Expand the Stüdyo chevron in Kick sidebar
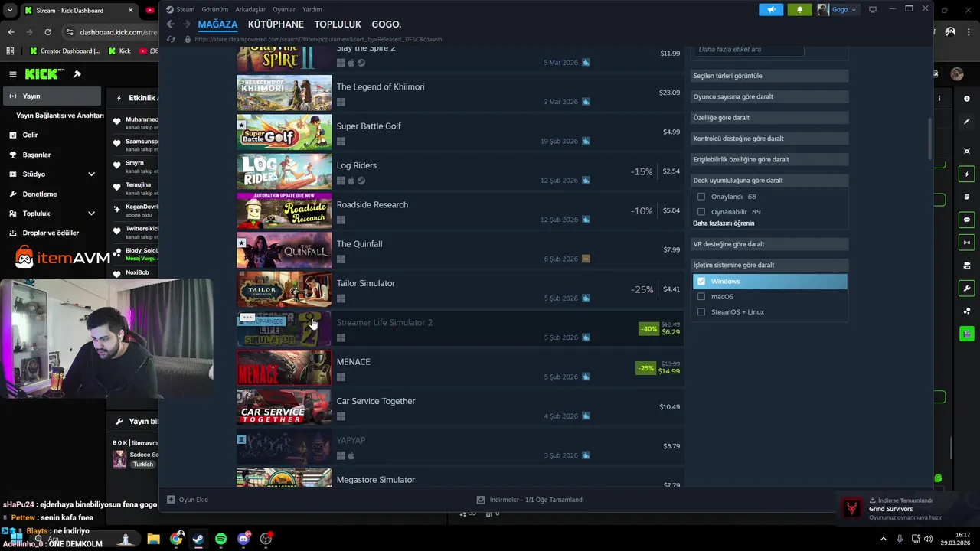The width and height of the screenshot is (980, 551). (x=91, y=174)
